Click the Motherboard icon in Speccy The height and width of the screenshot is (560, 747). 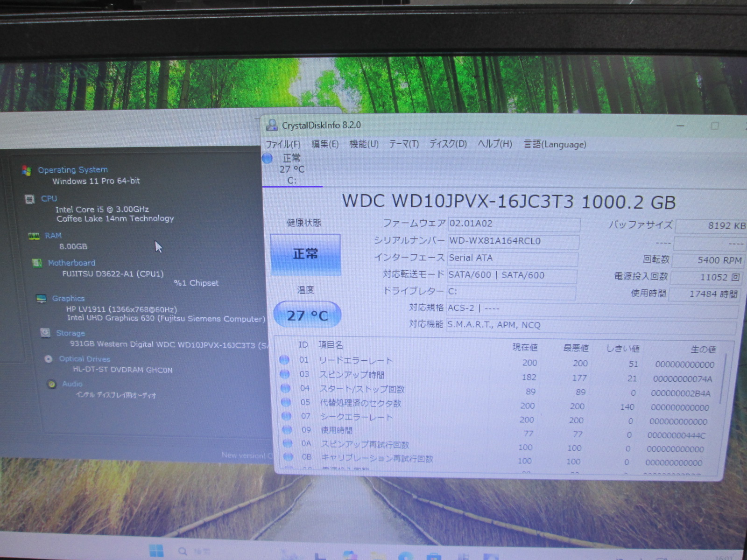(x=37, y=263)
